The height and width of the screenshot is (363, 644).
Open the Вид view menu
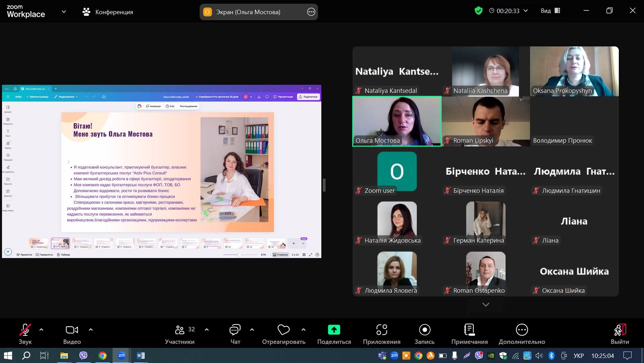pos(550,11)
